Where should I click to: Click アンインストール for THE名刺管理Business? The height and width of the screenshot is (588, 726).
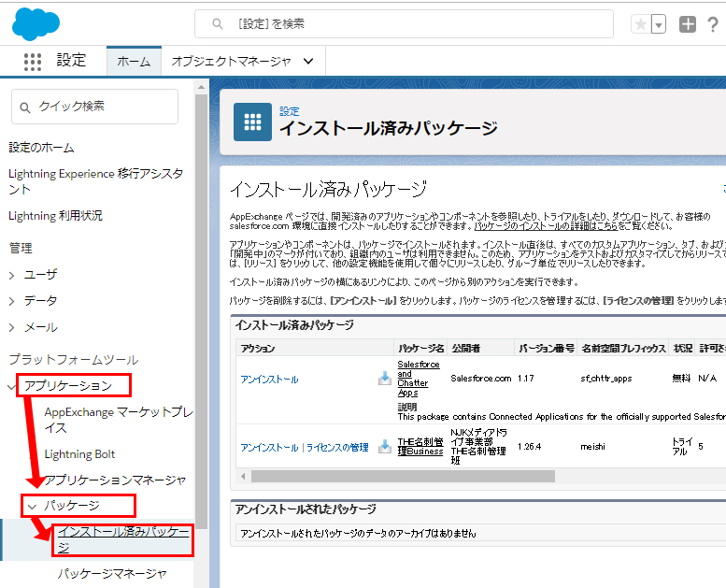pyautogui.click(x=269, y=448)
